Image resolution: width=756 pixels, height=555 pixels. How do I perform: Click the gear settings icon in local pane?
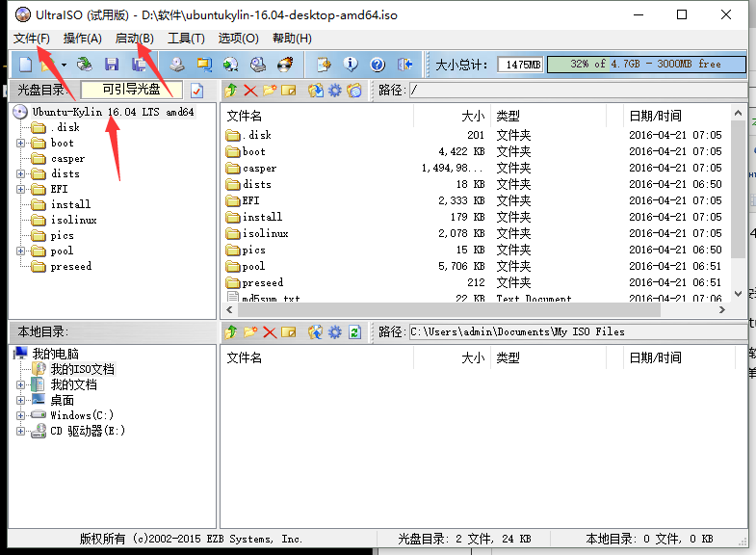coord(334,331)
